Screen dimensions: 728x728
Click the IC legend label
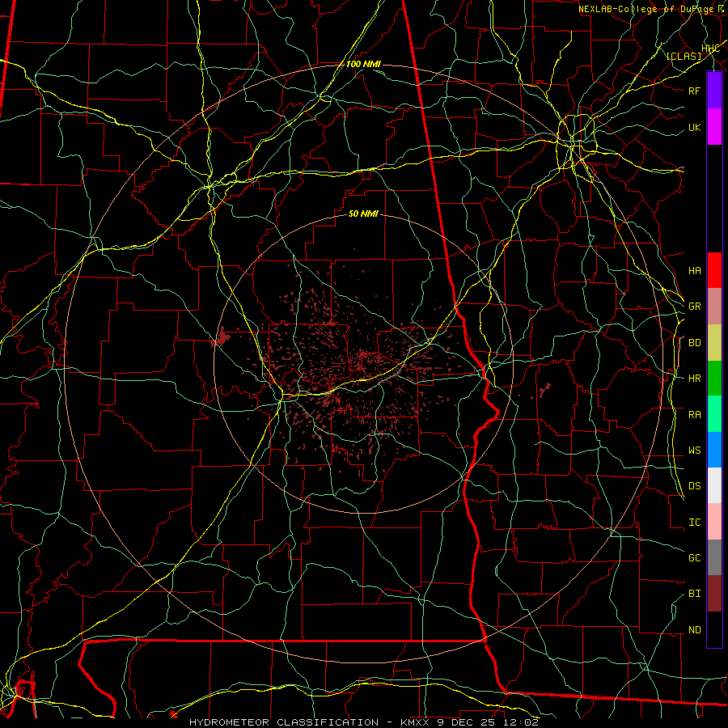click(695, 523)
